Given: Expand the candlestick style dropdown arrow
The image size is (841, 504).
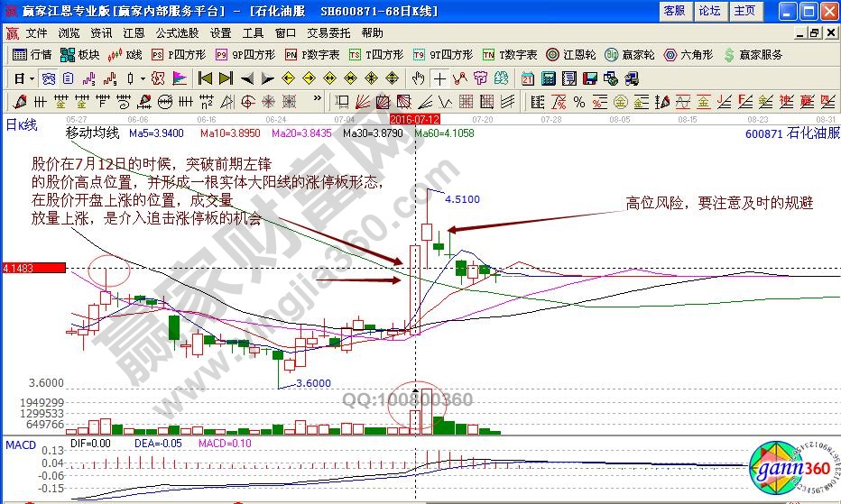Looking at the screenshot, I should point(143,78).
